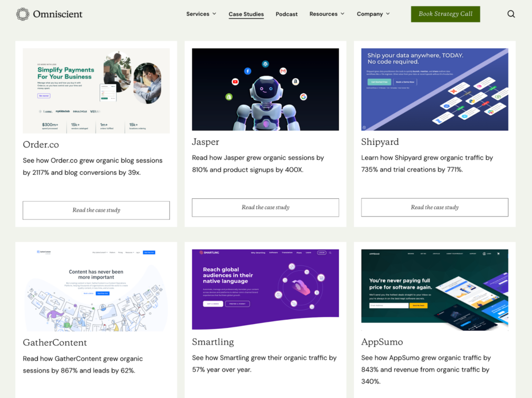Click the Order.co card title
This screenshot has width=532, height=398.
pos(41,145)
